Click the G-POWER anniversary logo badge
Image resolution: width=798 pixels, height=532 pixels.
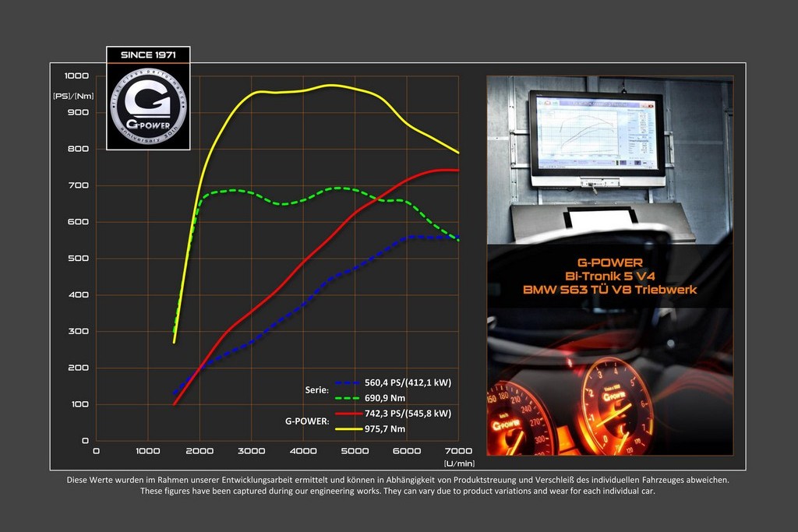point(148,106)
